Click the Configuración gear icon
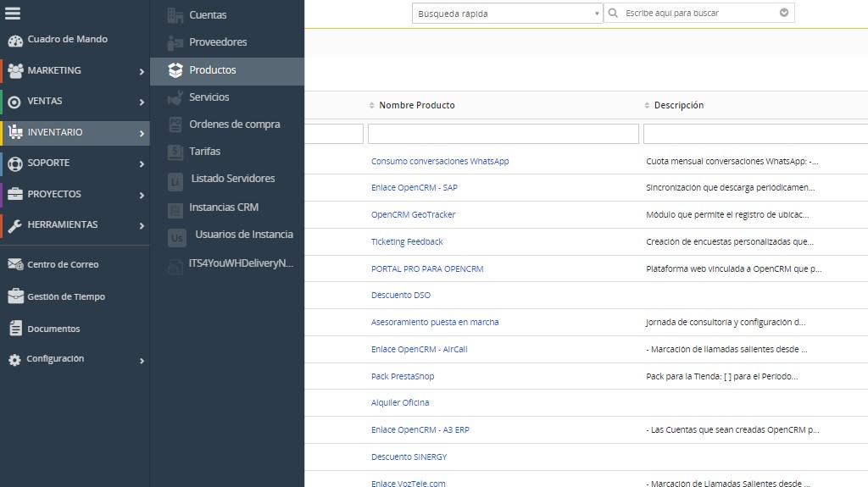The height and width of the screenshot is (487, 868). (x=15, y=360)
